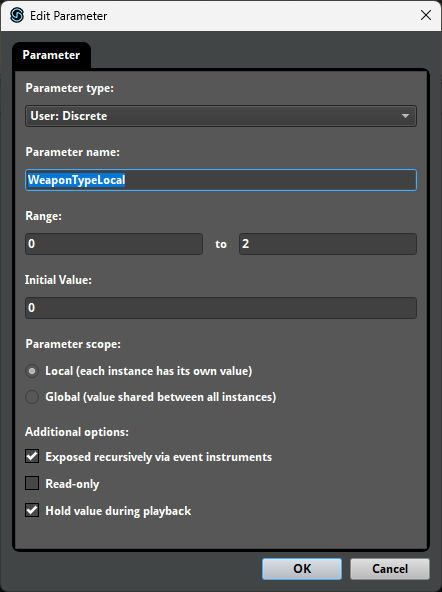Confirm changes with the OK button
442x592 pixels.
302,569
